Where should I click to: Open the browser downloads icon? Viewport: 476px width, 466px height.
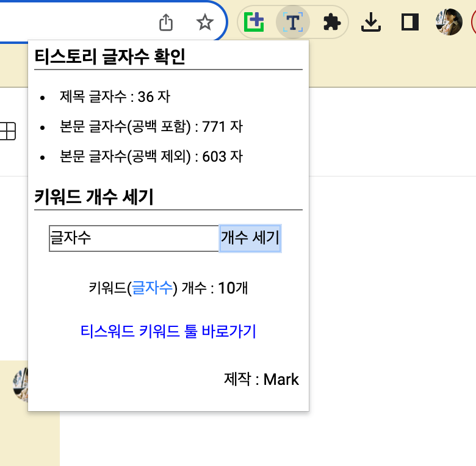coord(370,22)
